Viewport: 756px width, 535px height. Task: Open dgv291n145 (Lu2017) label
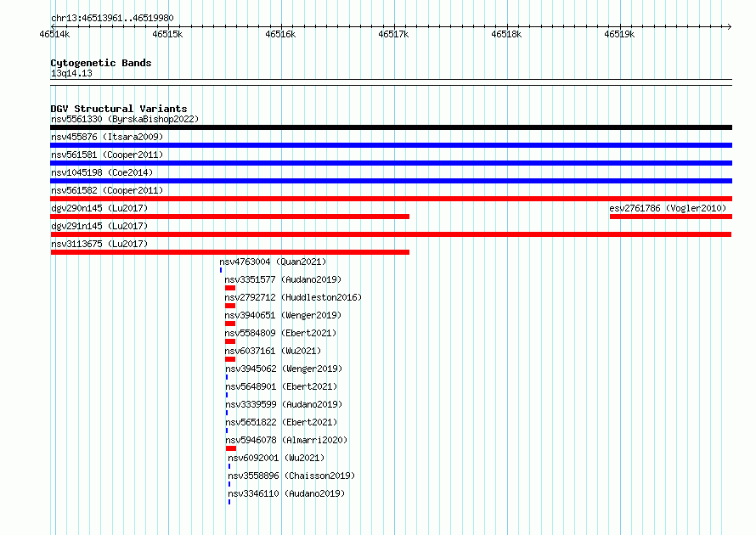pyautogui.click(x=99, y=226)
